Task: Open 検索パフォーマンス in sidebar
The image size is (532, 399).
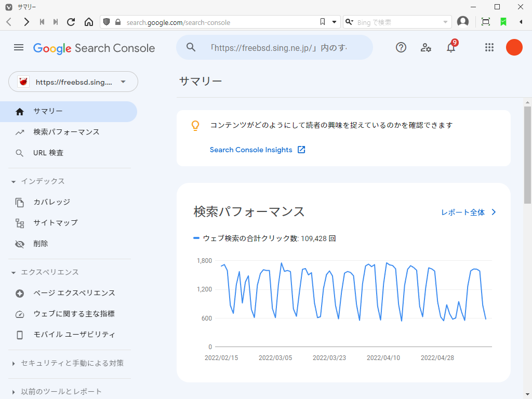Action: pyautogui.click(x=69, y=132)
